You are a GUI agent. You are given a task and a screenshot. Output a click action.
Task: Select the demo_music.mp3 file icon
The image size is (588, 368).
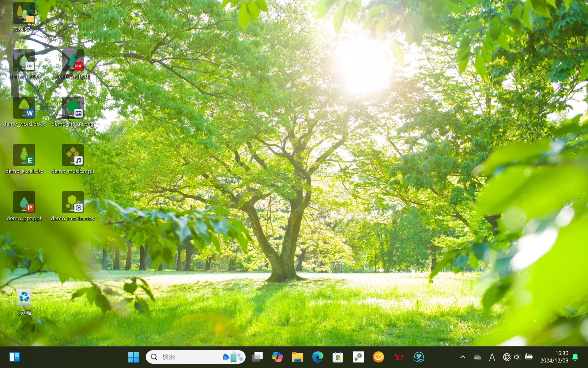[x=73, y=155]
